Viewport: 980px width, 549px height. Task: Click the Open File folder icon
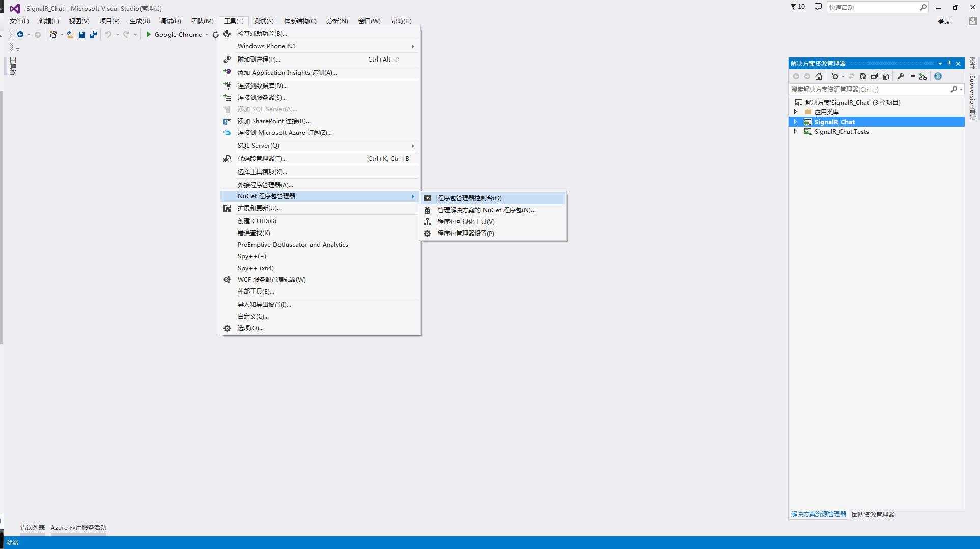click(x=71, y=34)
